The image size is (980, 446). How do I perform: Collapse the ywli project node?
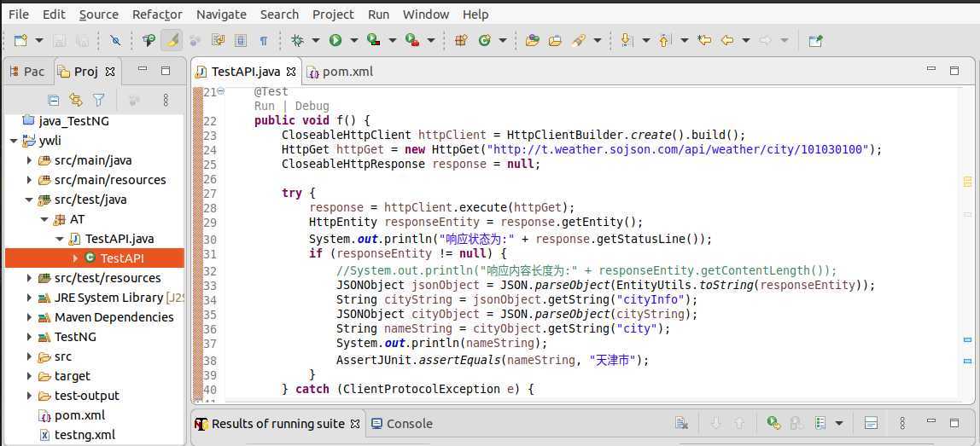tap(13, 142)
